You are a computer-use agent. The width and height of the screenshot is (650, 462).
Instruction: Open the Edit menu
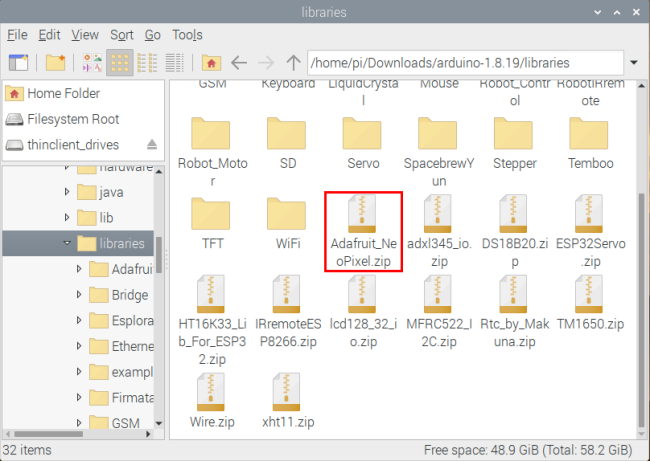click(49, 35)
